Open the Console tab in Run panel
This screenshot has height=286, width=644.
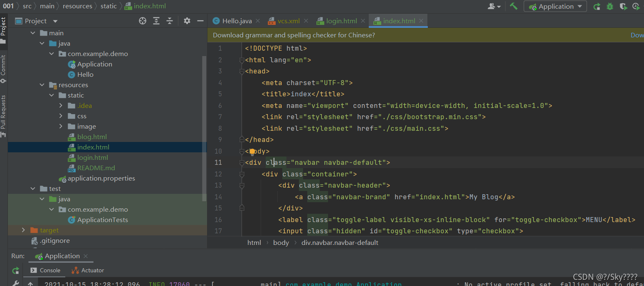pyautogui.click(x=46, y=270)
